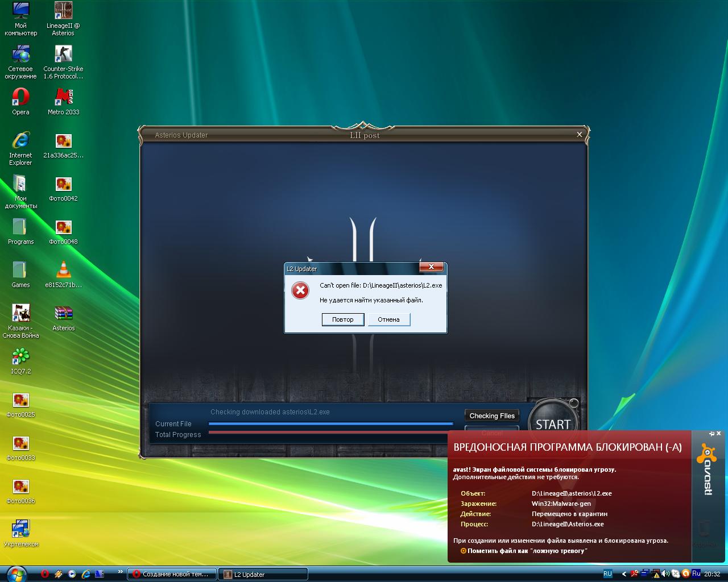728x582 pixels.
Task: Close the L2 Updater error dialog
Action: click(431, 267)
